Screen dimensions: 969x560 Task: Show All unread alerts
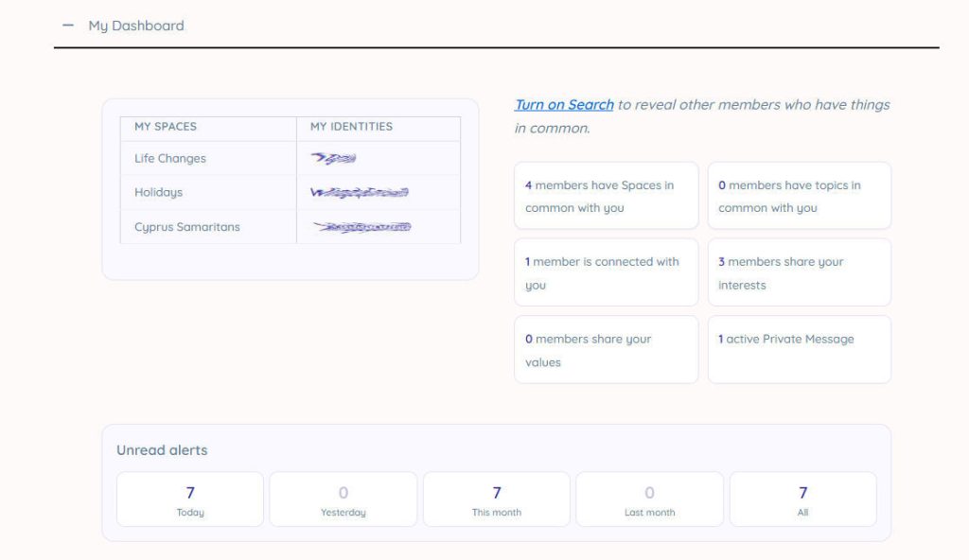(x=802, y=499)
